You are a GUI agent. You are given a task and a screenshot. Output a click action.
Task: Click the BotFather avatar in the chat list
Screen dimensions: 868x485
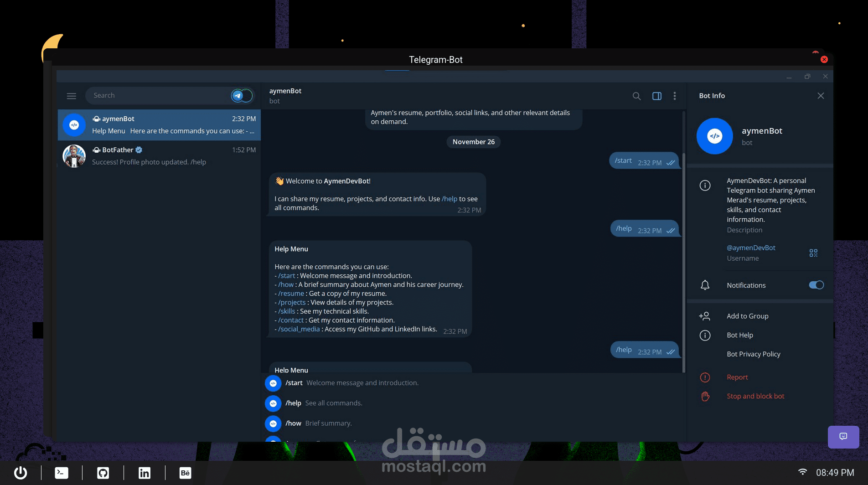click(x=74, y=156)
